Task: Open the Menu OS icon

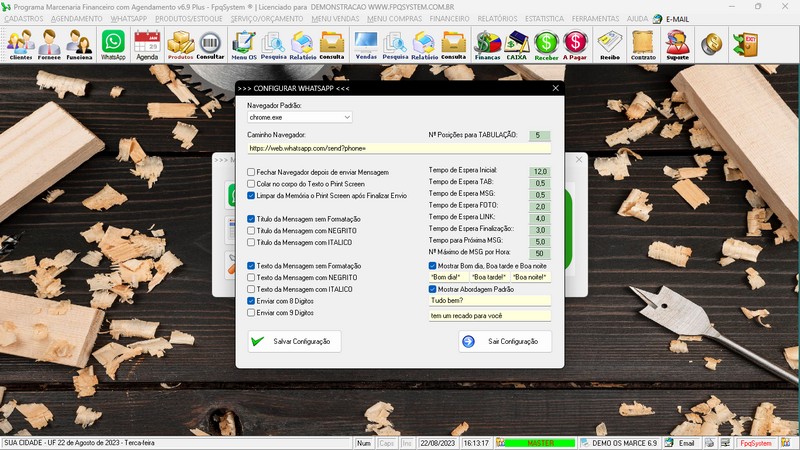Action: tap(244, 45)
